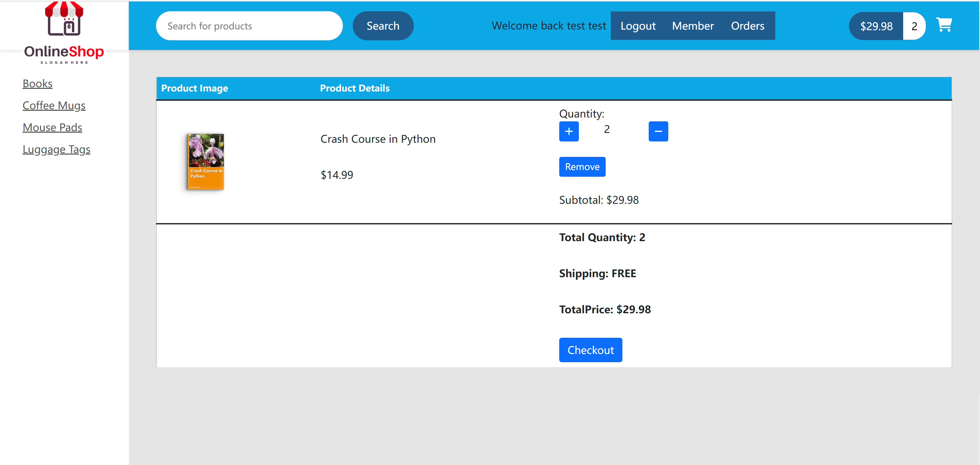980x465 pixels.
Task: Click the Checkout button
Action: tap(590, 350)
